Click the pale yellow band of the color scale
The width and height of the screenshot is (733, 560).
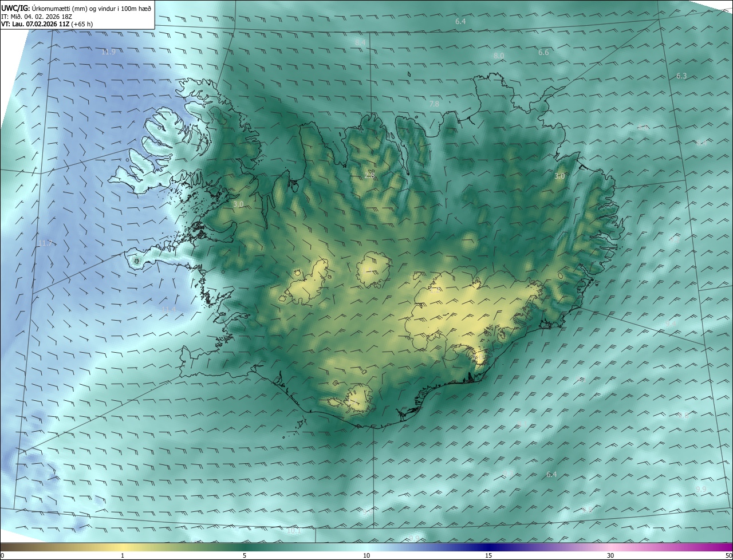pos(123,547)
